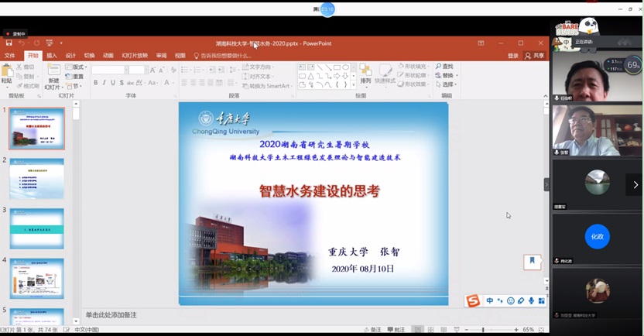Toggle Bold text formatting
644x336 pixels.
point(96,83)
